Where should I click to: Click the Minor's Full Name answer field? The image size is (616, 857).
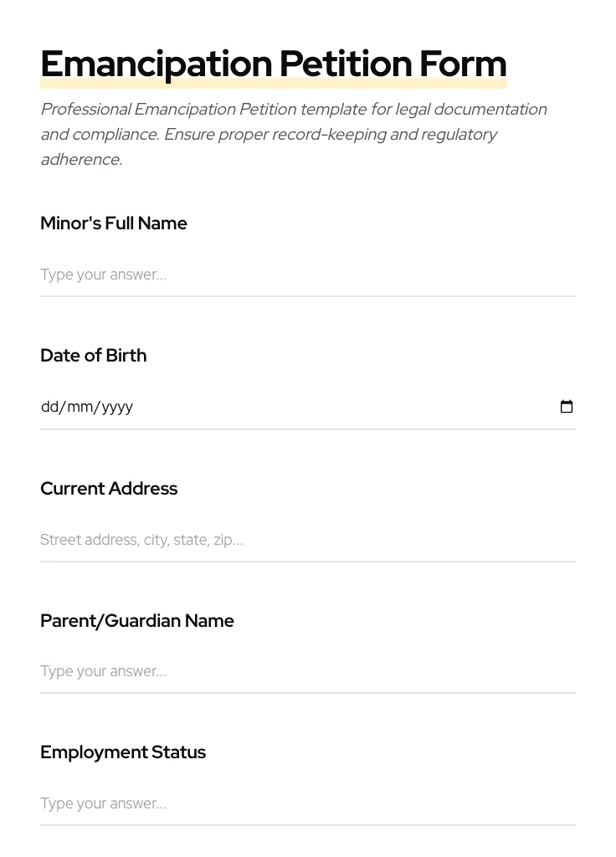tap(307, 275)
